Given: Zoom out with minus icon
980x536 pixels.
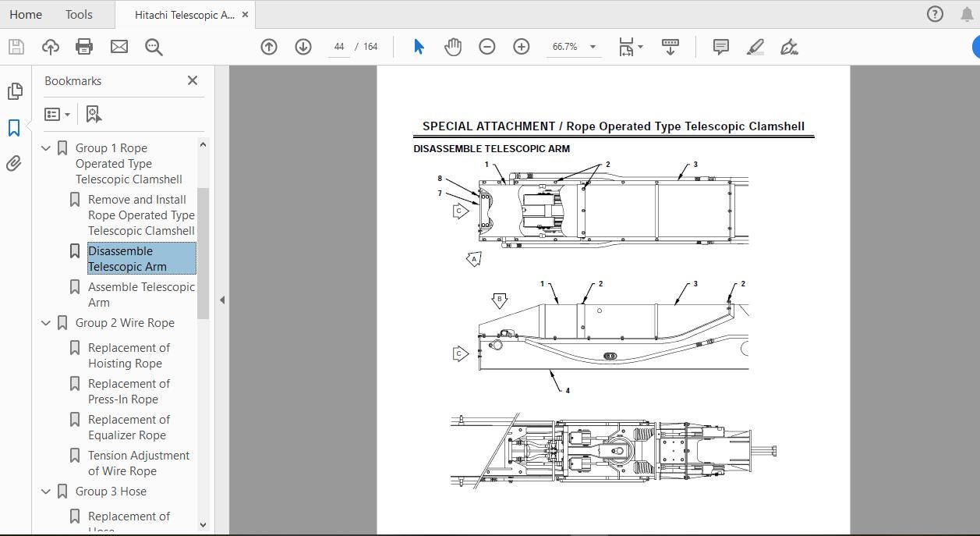Looking at the screenshot, I should coord(487,47).
